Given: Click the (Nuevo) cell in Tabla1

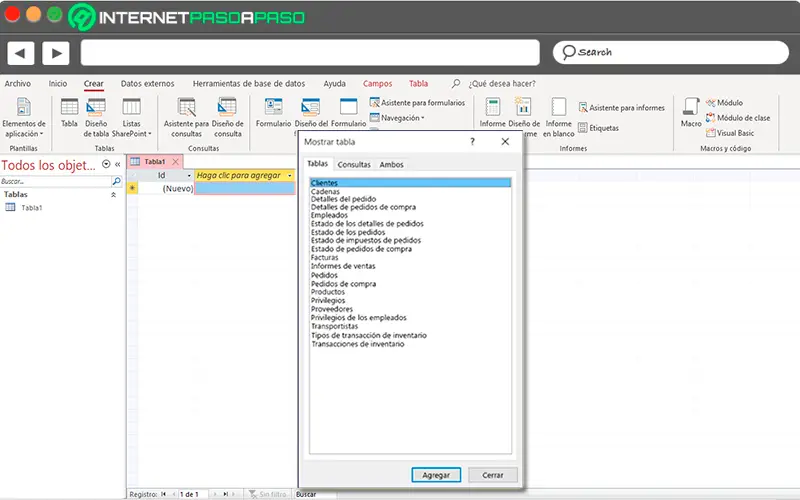Looking at the screenshot, I should pyautogui.click(x=166, y=188).
